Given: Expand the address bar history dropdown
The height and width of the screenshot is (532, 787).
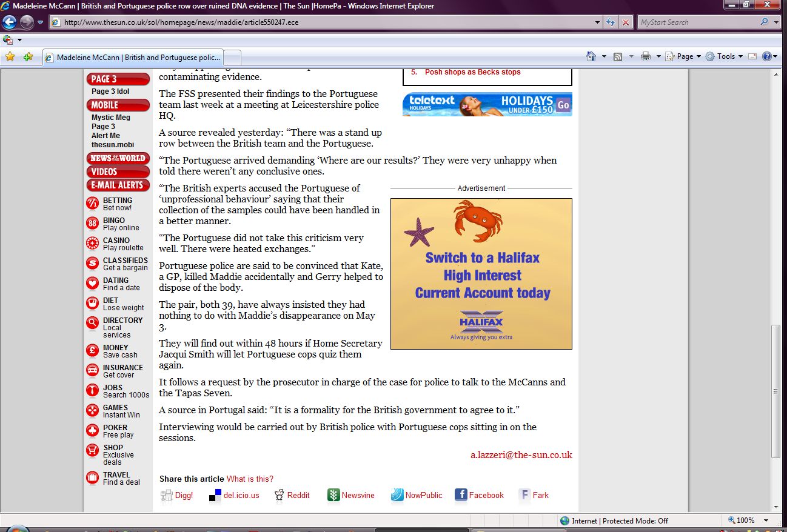Looking at the screenshot, I should click(598, 22).
